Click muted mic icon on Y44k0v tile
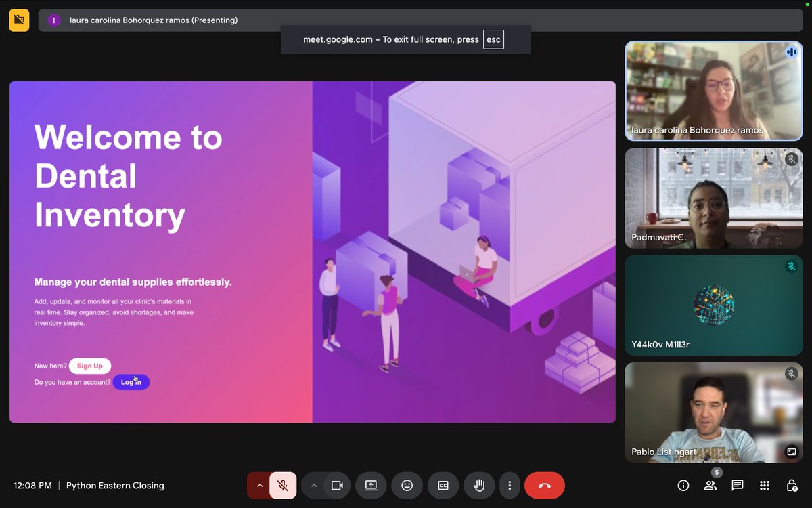 point(791,266)
